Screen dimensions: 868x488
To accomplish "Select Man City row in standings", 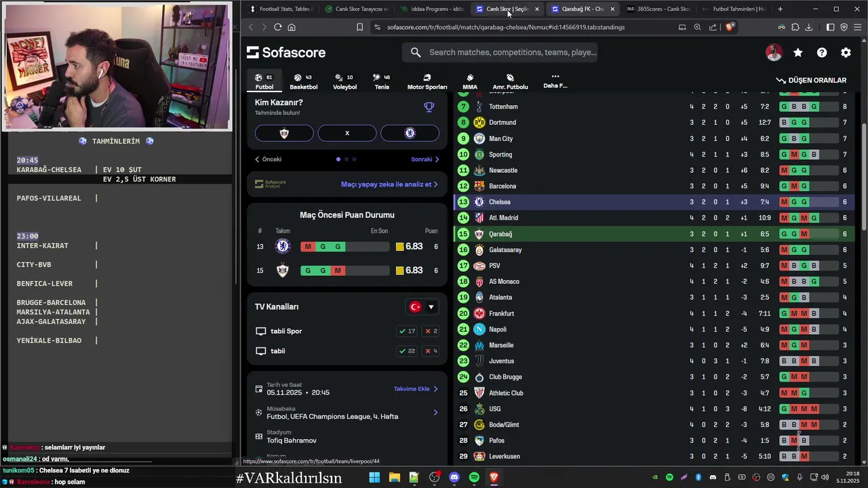I will tap(654, 138).
